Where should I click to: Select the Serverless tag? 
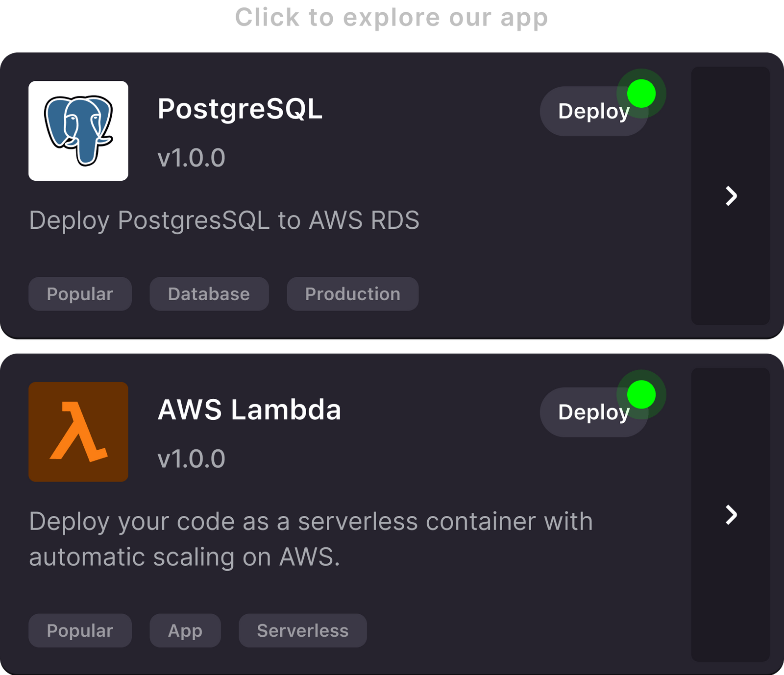pos(302,630)
